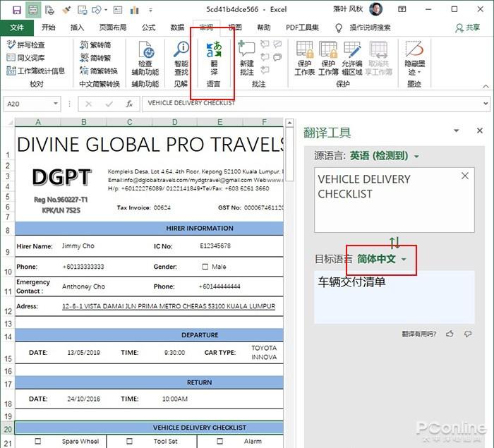Viewport: 494px width, 448px height.
Task: Toggle the Spare Wheel checkbox
Action: [x=38, y=441]
